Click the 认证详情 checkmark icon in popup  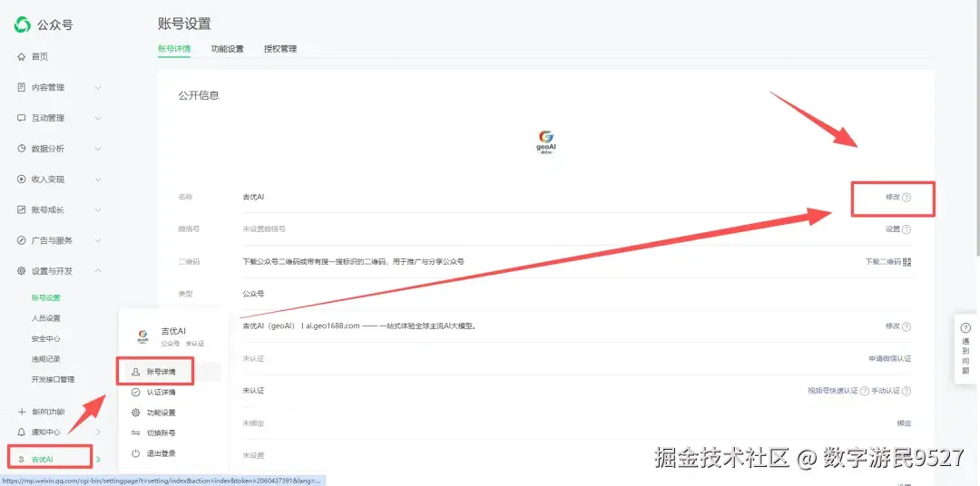(135, 393)
